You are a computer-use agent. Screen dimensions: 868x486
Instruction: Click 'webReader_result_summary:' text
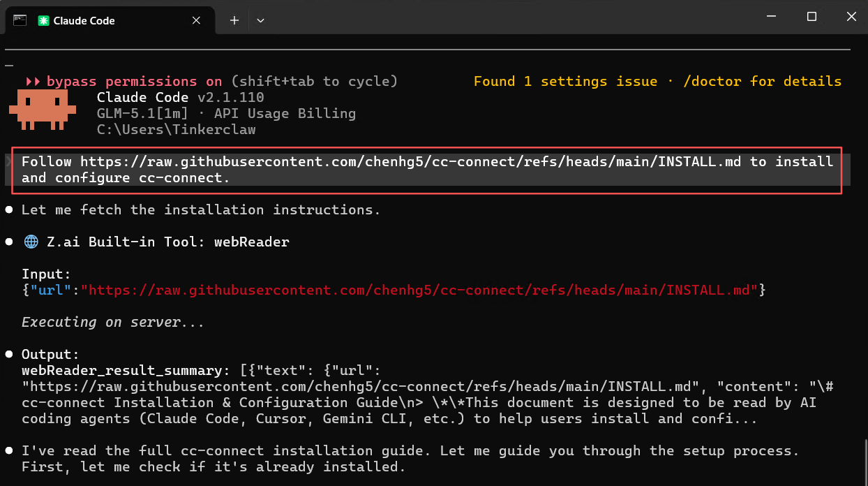click(x=126, y=370)
